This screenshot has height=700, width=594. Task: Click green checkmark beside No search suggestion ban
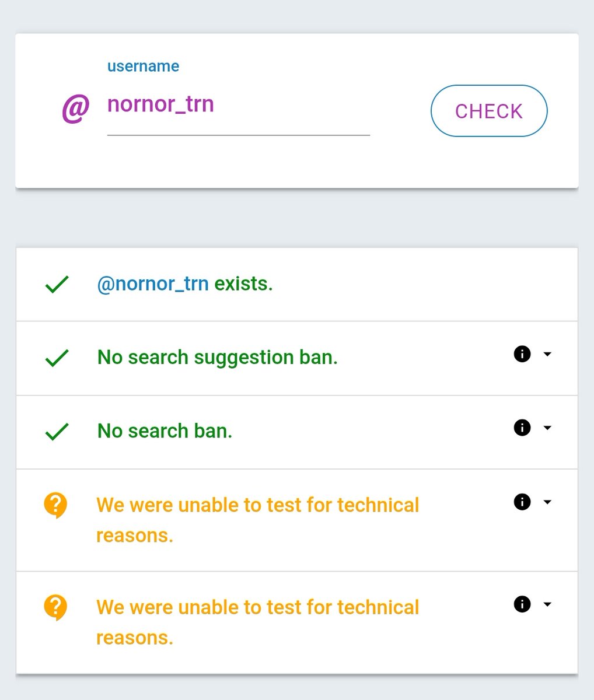pyautogui.click(x=57, y=358)
